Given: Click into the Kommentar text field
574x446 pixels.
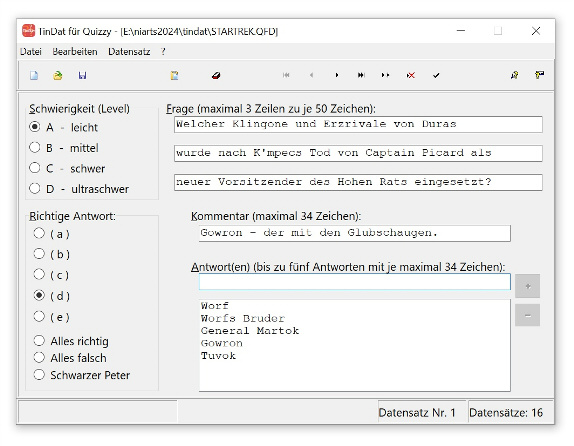Looking at the screenshot, I should pyautogui.click(x=354, y=233).
